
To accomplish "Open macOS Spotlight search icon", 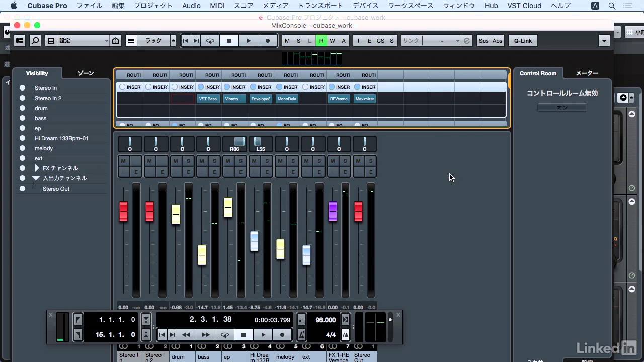I will point(612,6).
